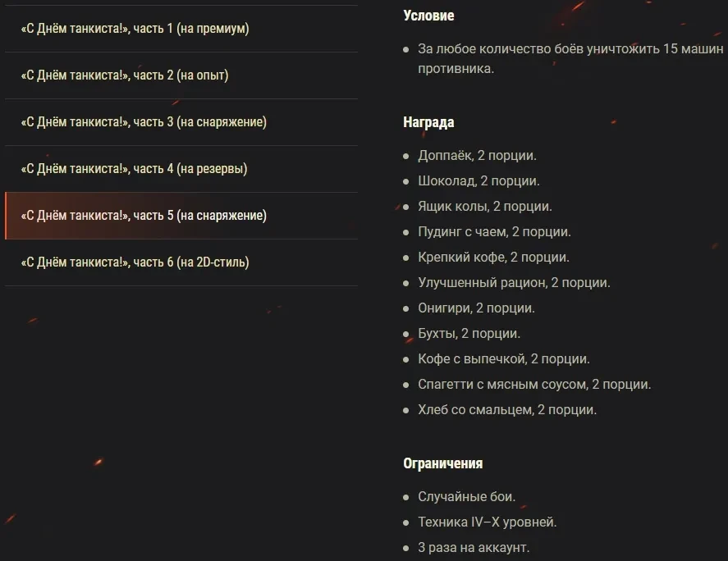Select the Онигири, 2 порции entry
728x561 pixels.
(x=476, y=308)
